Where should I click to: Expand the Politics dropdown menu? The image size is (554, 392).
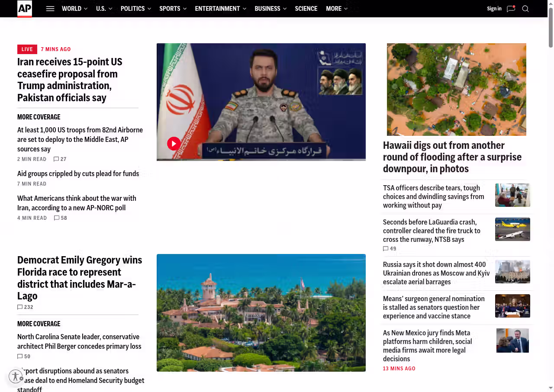click(x=135, y=9)
